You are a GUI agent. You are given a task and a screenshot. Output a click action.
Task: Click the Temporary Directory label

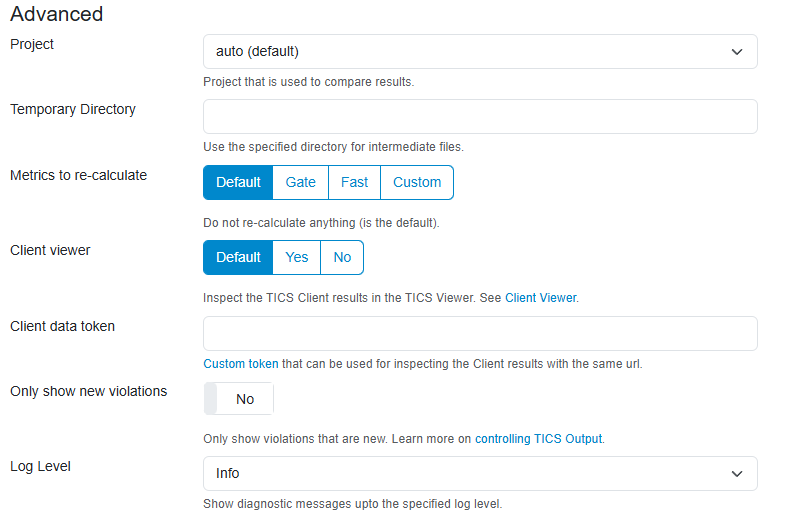coord(73,109)
